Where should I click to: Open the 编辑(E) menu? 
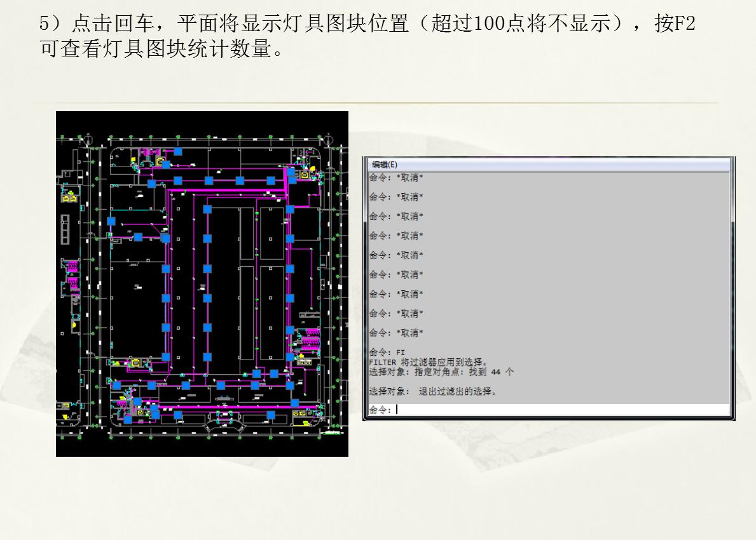(x=385, y=165)
